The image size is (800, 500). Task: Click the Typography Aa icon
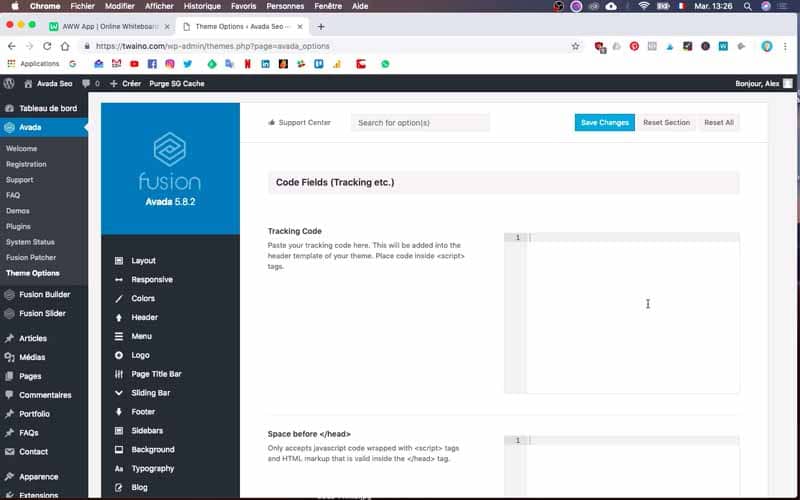pyautogui.click(x=119, y=468)
